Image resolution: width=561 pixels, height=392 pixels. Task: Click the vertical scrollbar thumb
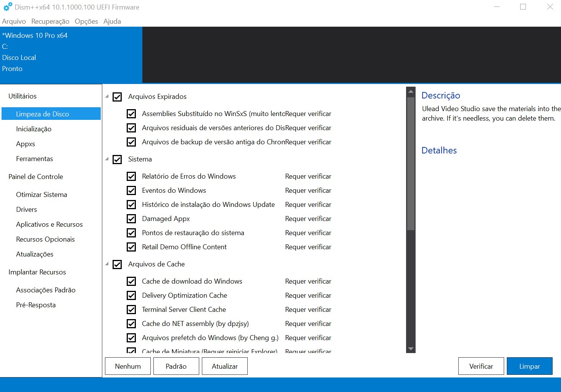point(411,164)
